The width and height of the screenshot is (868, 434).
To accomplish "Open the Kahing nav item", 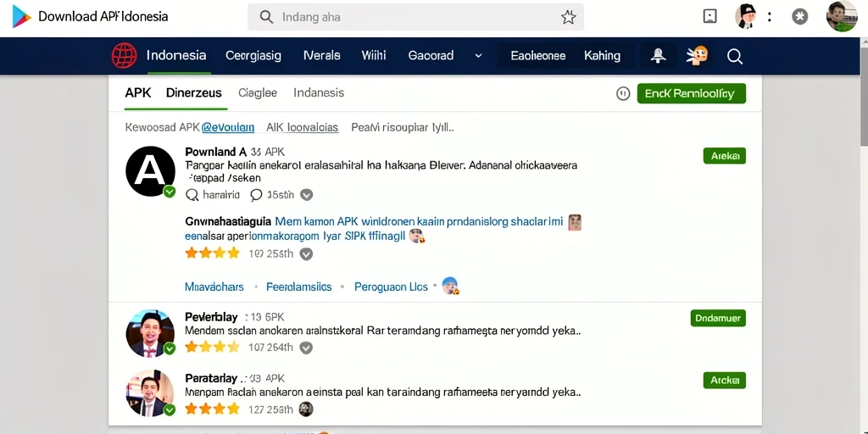I will click(x=603, y=56).
